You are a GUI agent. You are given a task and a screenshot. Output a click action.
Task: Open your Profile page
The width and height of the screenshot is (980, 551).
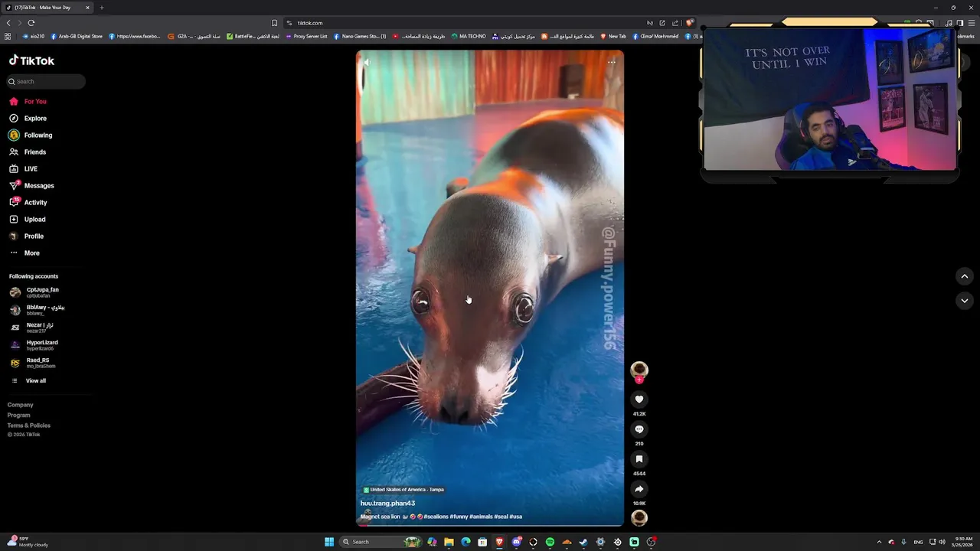[26, 236]
